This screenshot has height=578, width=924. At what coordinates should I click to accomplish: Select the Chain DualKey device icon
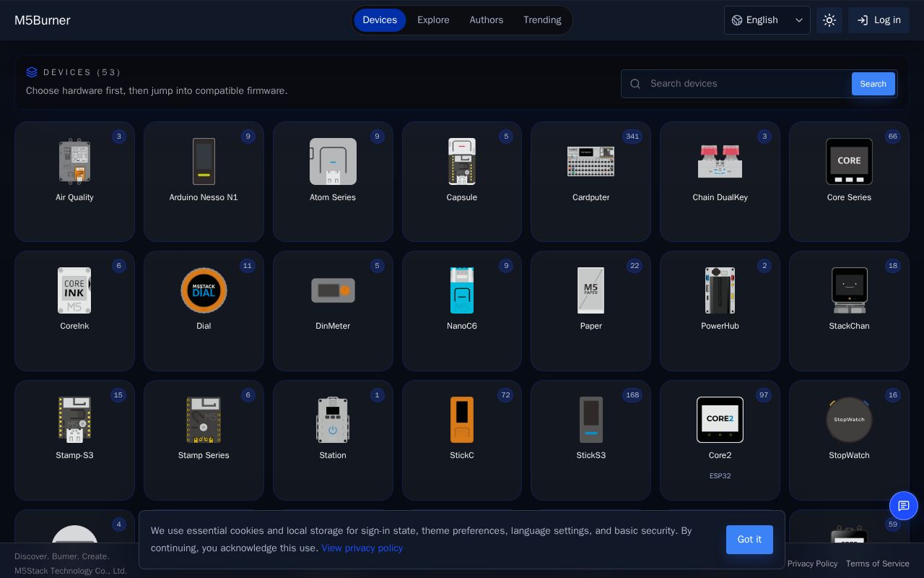[720, 161]
